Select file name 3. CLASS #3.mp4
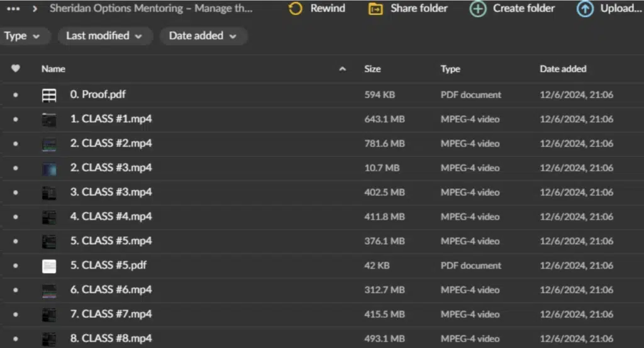 tap(111, 193)
